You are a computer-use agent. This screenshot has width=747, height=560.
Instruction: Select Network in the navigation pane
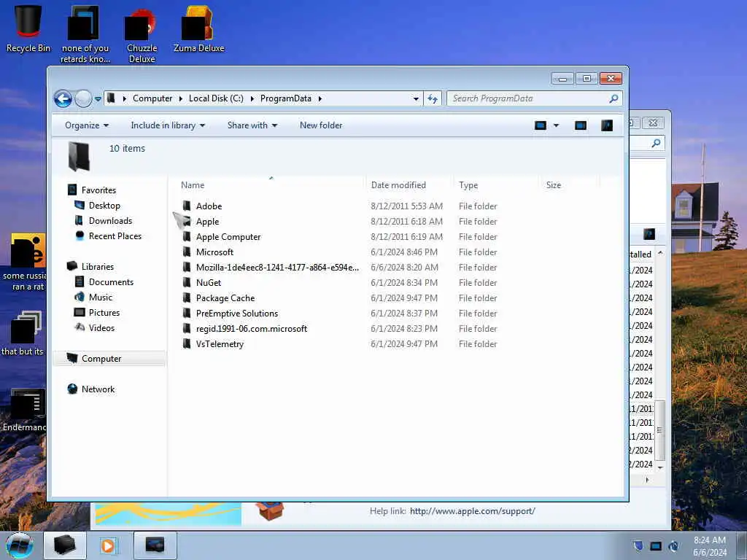(98, 389)
